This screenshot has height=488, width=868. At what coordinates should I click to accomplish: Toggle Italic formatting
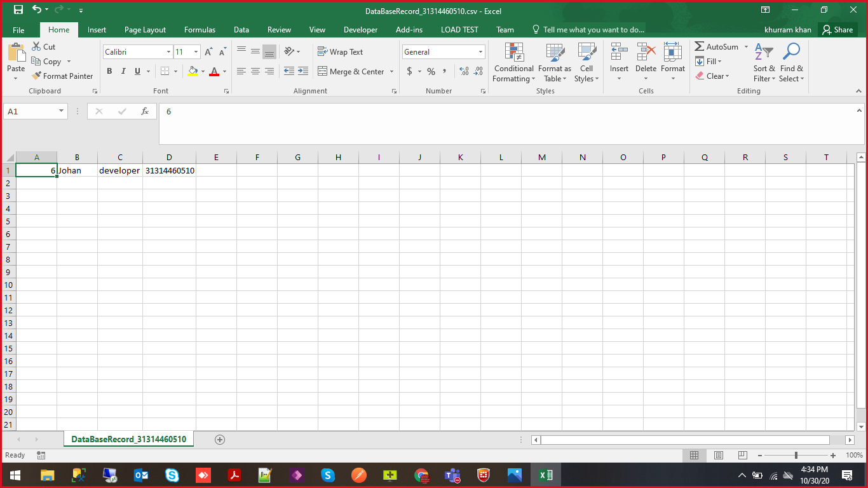coord(123,72)
